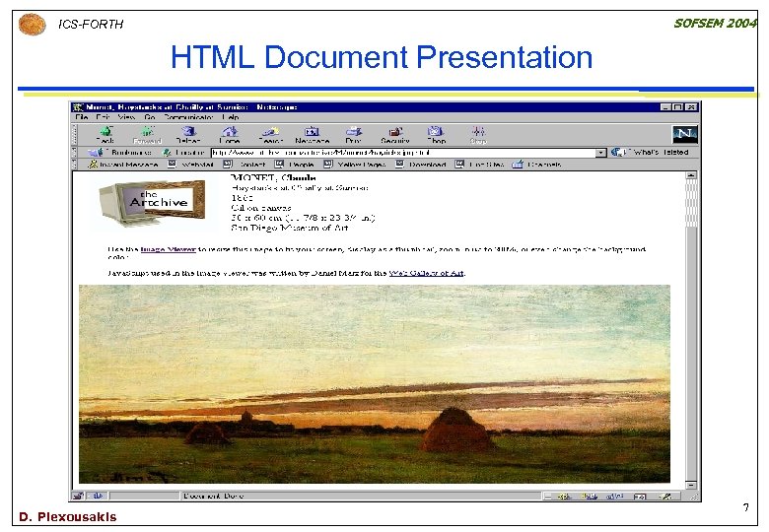The image size is (769, 532).
Task: Follow the Image Viewer link
Action: point(169,249)
